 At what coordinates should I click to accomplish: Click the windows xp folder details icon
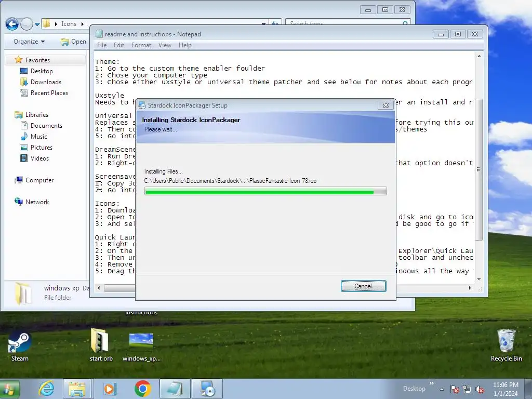tap(23, 293)
